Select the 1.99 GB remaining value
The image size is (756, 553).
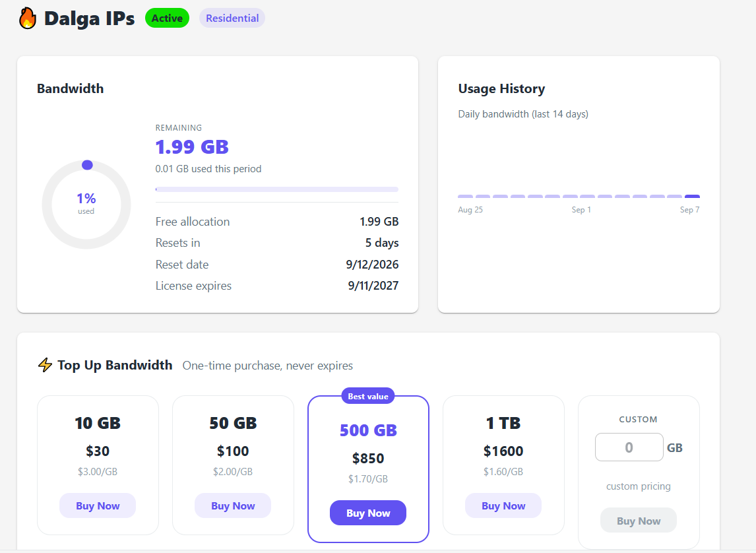[x=192, y=146]
